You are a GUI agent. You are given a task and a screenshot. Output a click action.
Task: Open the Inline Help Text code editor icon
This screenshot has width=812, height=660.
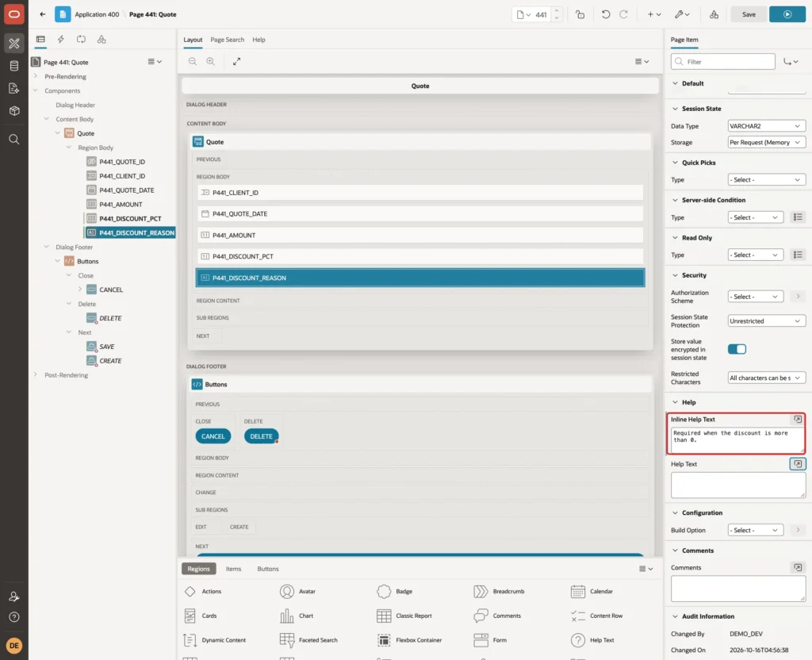[x=798, y=419]
